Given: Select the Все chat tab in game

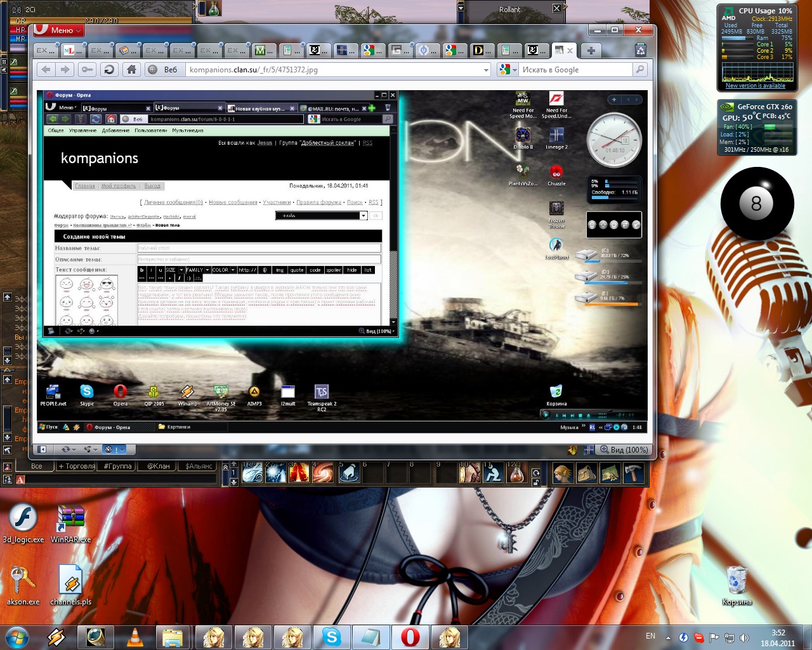Looking at the screenshot, I should [37, 466].
